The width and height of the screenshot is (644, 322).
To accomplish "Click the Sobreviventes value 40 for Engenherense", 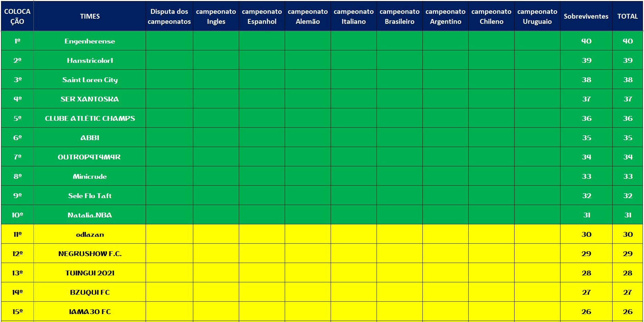I will [x=586, y=41].
